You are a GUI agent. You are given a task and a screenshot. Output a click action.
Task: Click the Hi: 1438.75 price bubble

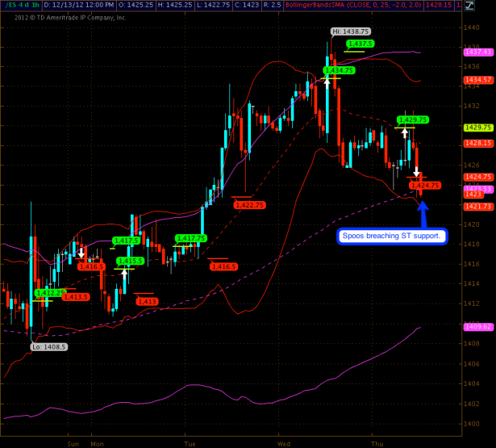click(x=351, y=31)
